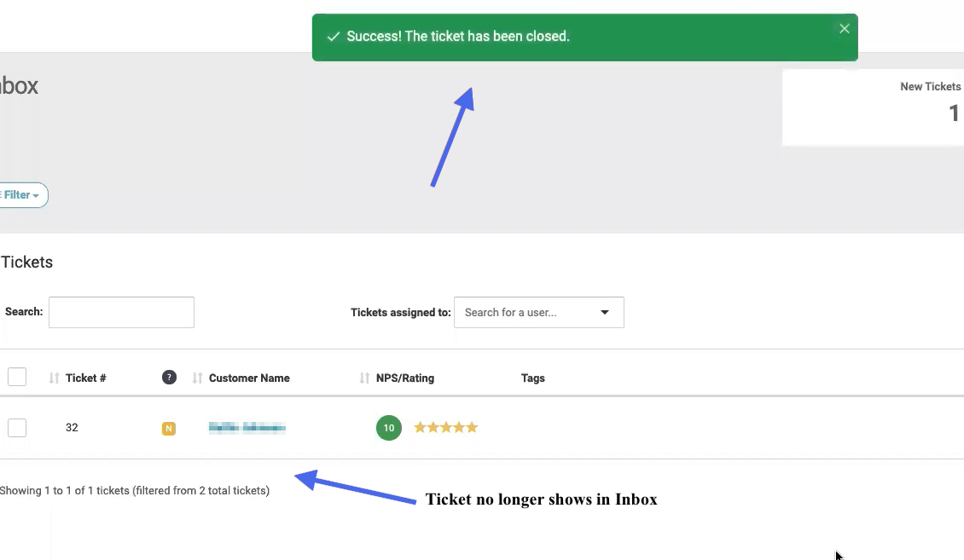
Task: Click the green NPS score 10 badge
Action: tap(388, 428)
